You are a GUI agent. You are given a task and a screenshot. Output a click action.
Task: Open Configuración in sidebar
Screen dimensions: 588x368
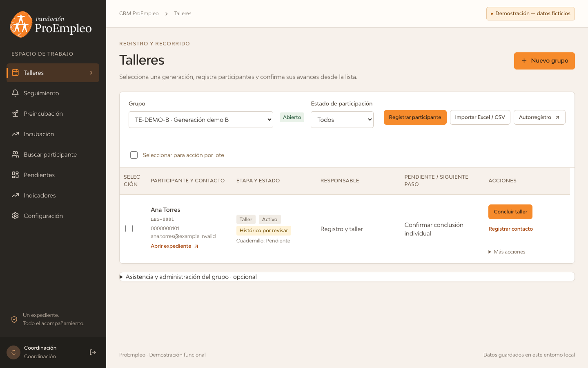click(x=53, y=216)
